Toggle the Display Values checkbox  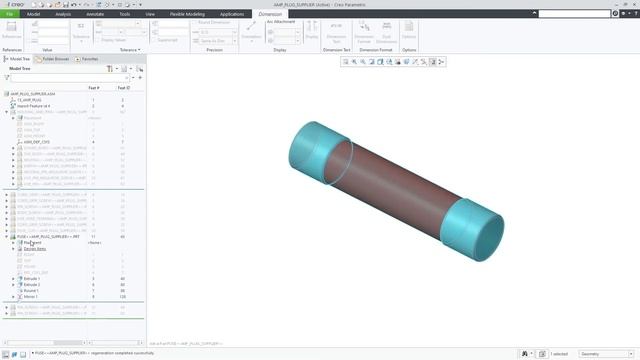tap(111, 40)
